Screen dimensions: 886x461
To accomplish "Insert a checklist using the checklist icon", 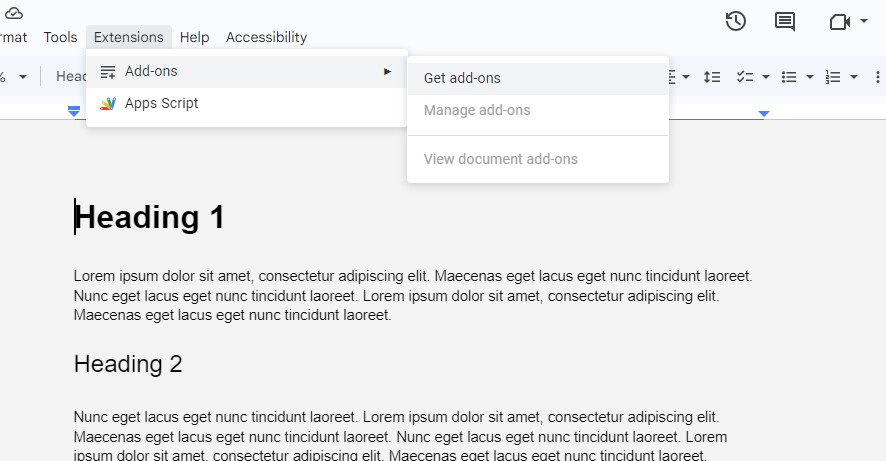I will (x=745, y=77).
